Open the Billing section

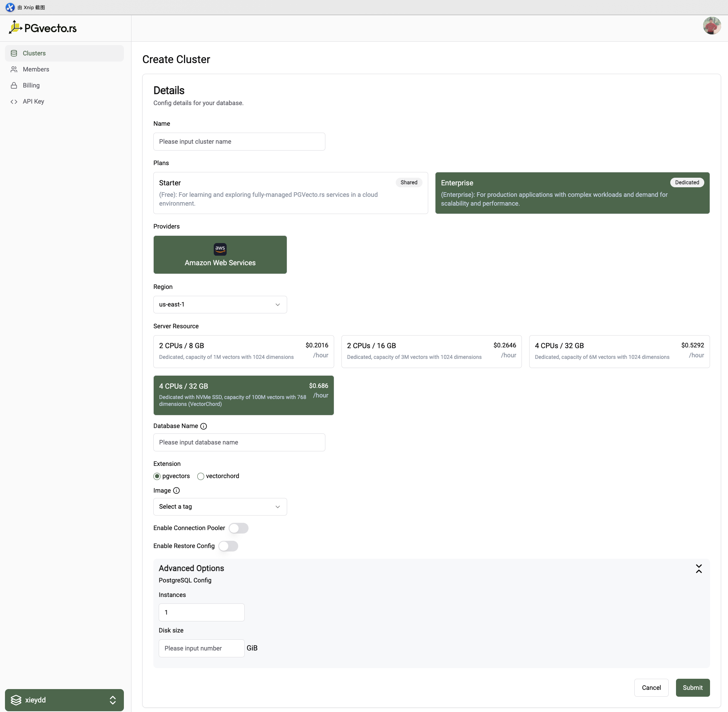(x=64, y=85)
